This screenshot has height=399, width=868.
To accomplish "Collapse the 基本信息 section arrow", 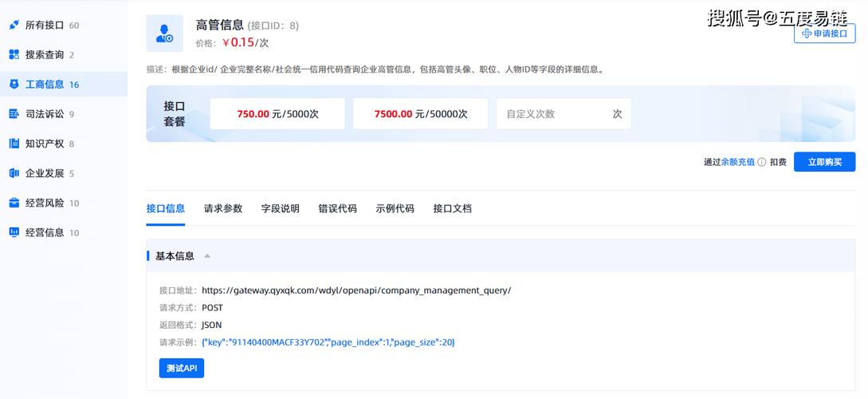I will point(207,256).
